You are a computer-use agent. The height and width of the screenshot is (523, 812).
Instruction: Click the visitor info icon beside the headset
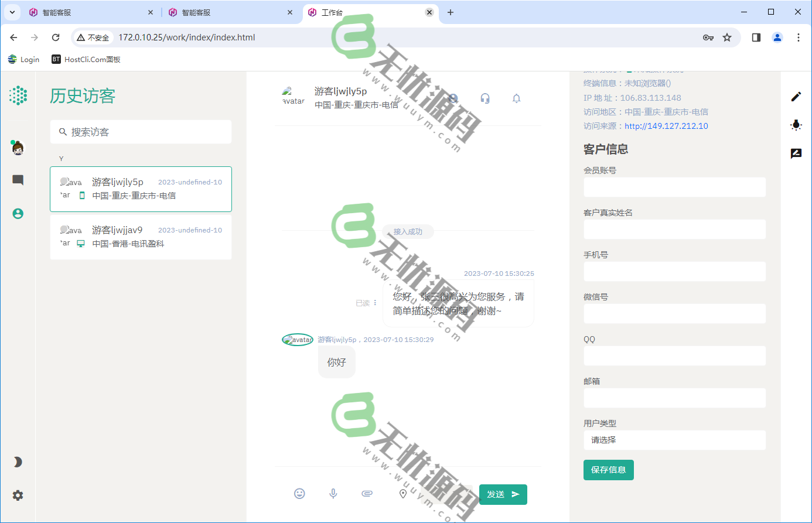click(452, 98)
